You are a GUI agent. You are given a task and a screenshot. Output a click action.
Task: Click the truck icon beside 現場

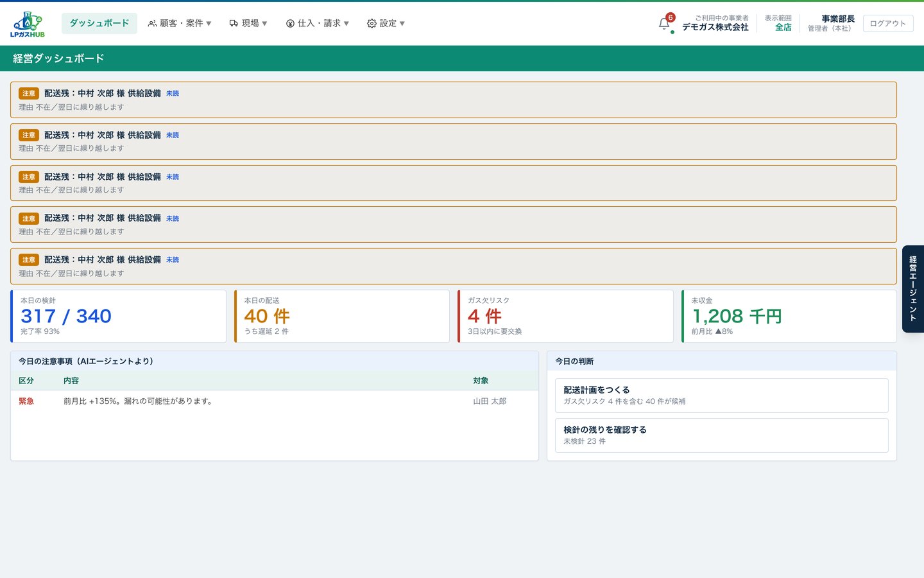[x=234, y=24]
